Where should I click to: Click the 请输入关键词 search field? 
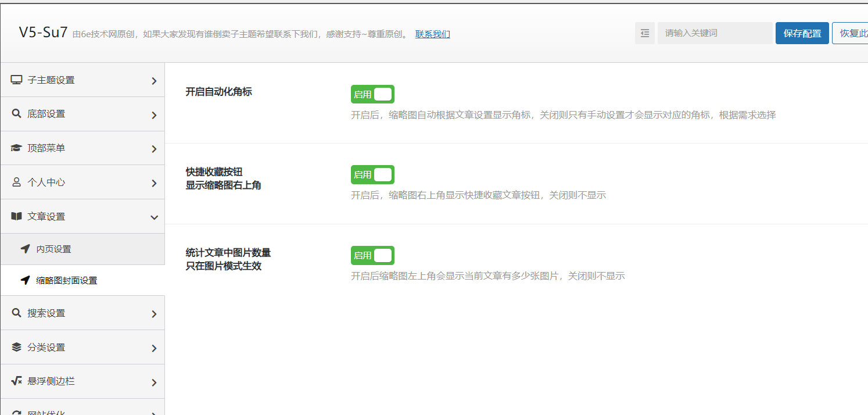point(715,33)
